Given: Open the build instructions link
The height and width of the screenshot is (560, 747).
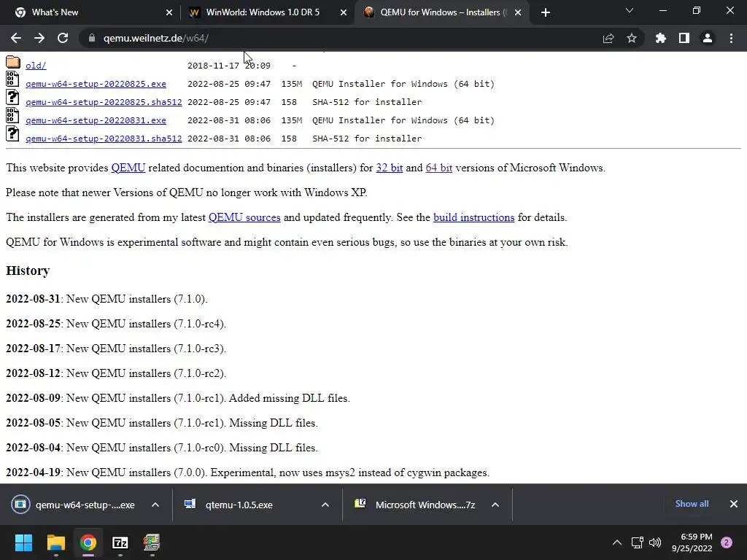Looking at the screenshot, I should (x=473, y=217).
